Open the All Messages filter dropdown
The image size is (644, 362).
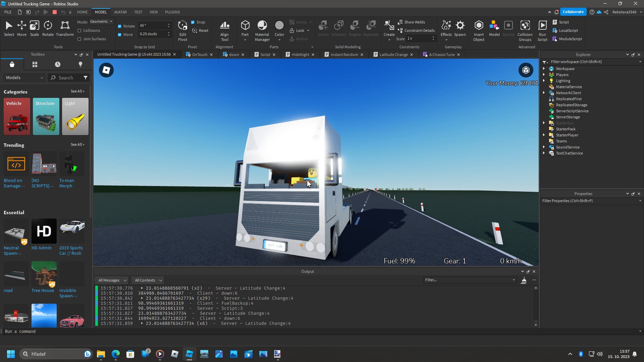[111, 280]
